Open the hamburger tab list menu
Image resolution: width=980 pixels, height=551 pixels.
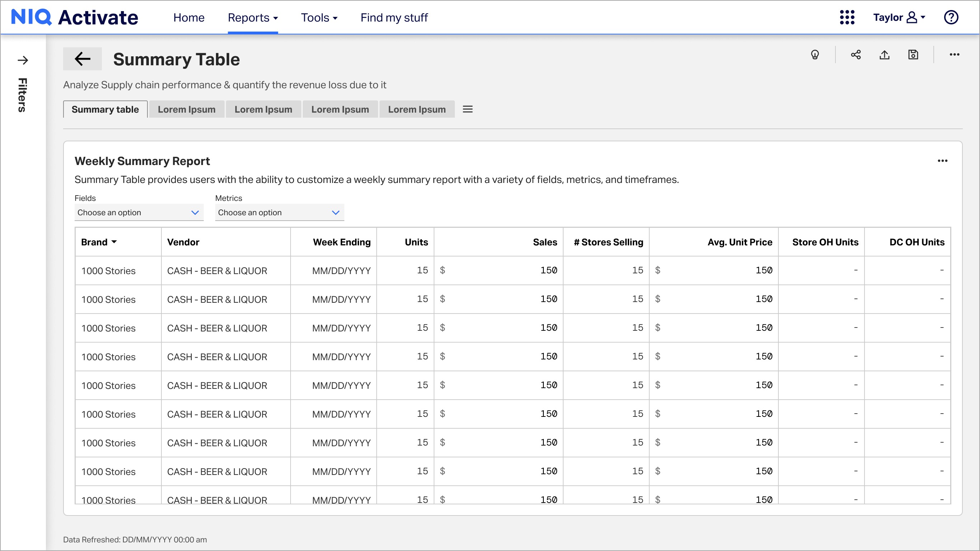[x=467, y=109]
